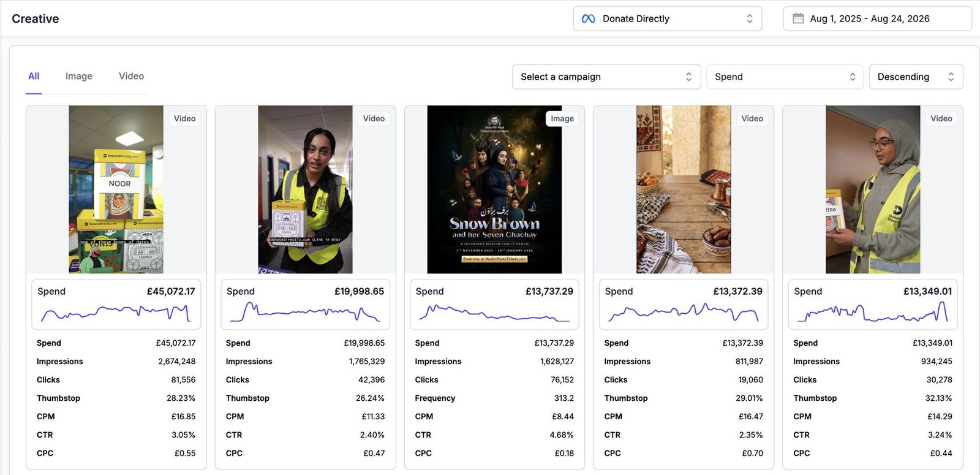980x475 pixels.
Task: Click the campaign selector chevron arrows
Action: [x=688, y=77]
